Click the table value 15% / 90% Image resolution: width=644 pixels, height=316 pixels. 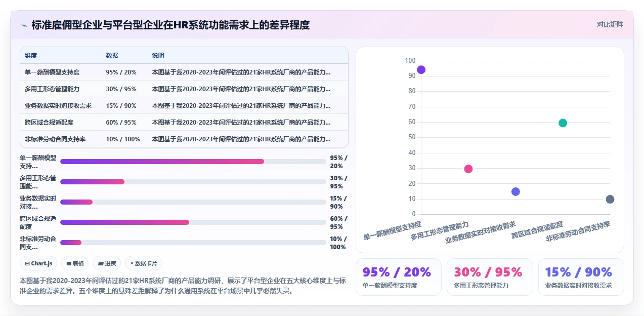[121, 106]
